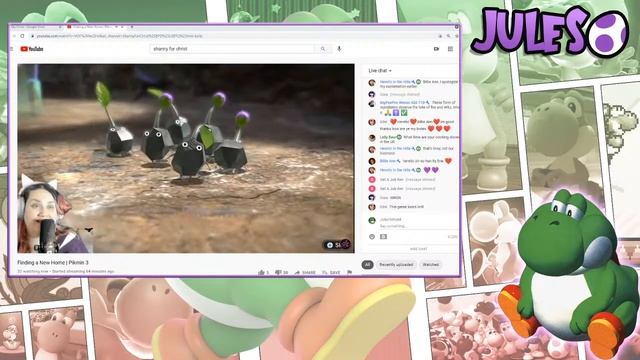Click the video title 'Finding a New Home | Pikmin 3'

click(x=53, y=262)
